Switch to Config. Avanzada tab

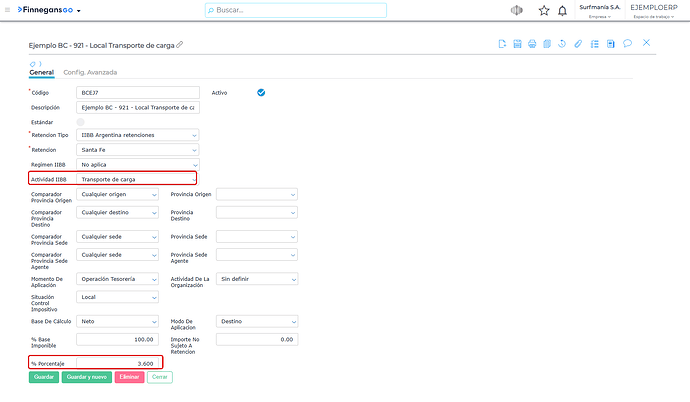pos(90,73)
